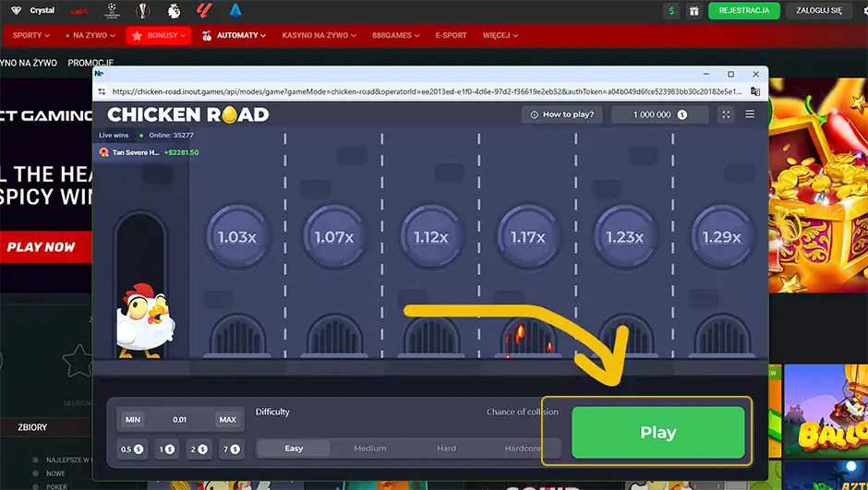Click the site info icon beside URL
Screen dimensions: 868x490
click(x=102, y=91)
